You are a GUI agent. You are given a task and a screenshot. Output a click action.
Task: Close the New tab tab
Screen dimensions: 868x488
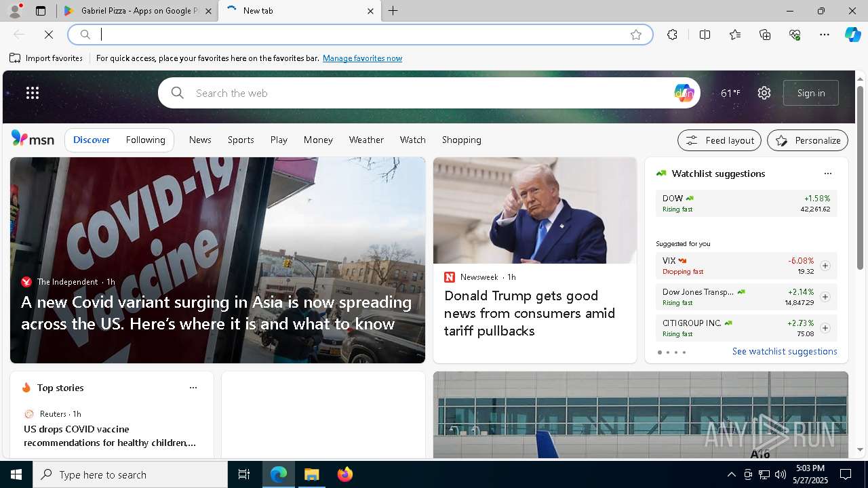(370, 11)
